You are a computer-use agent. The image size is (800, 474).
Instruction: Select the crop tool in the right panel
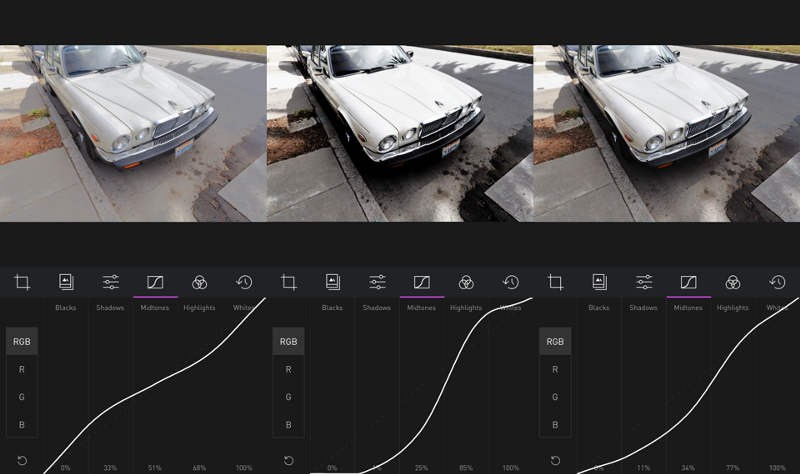click(x=555, y=283)
